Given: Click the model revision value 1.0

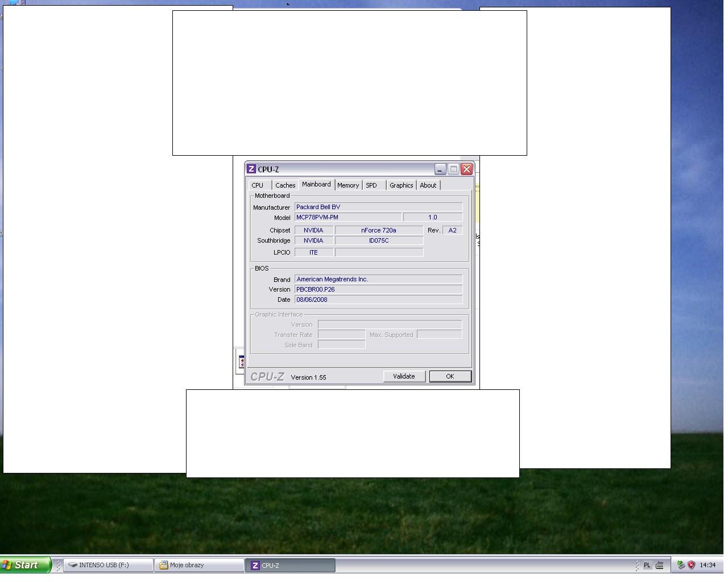Looking at the screenshot, I should tap(433, 218).
